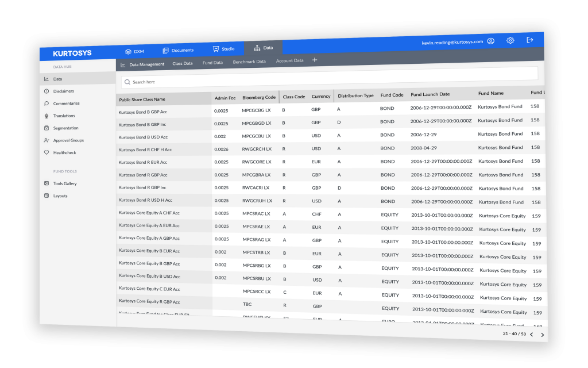Open the Fund Data sub-tab

(x=212, y=63)
